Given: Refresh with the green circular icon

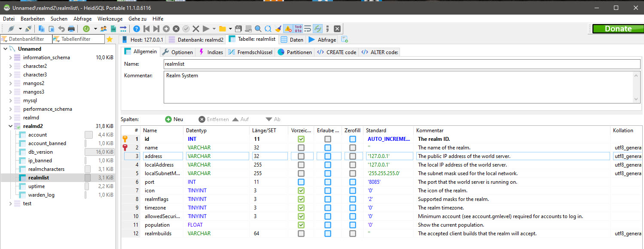Looking at the screenshot, I should pyautogui.click(x=86, y=29).
